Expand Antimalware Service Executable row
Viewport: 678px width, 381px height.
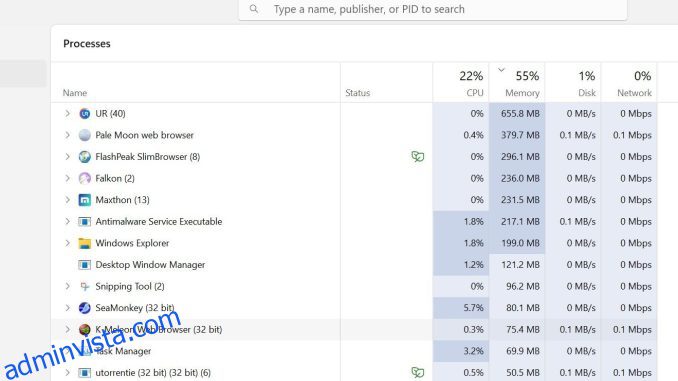click(x=67, y=221)
